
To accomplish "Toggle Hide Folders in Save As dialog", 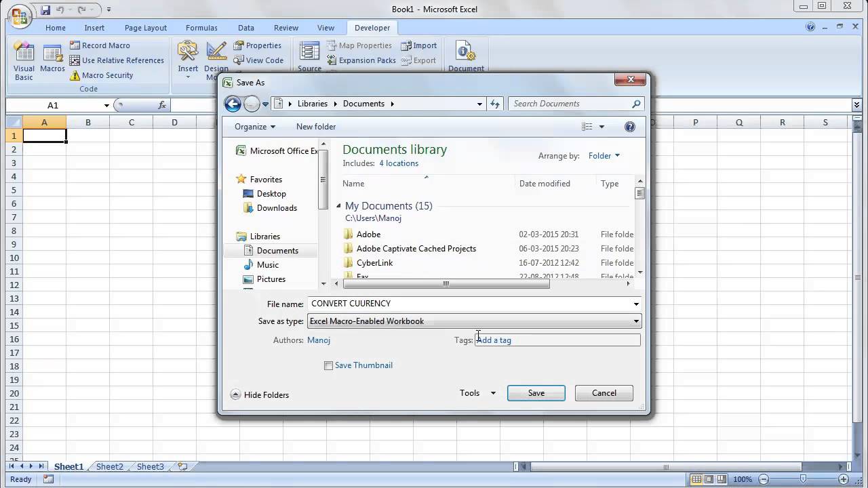I will (260, 394).
